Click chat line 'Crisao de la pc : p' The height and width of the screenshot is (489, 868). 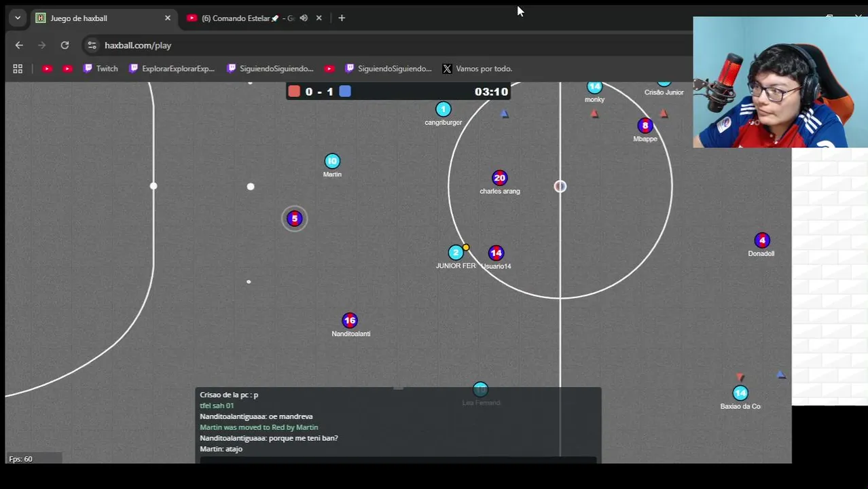coord(229,395)
